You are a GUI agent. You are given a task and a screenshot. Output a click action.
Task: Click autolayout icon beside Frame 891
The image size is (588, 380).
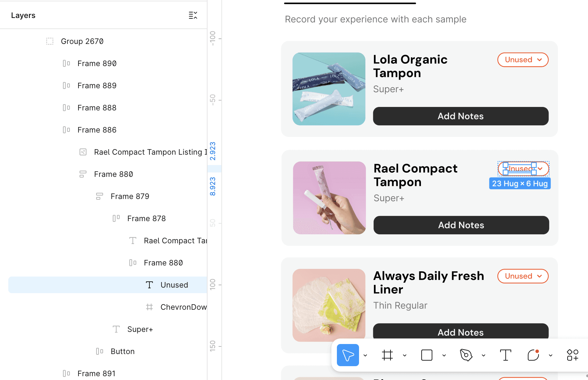pyautogui.click(x=66, y=373)
